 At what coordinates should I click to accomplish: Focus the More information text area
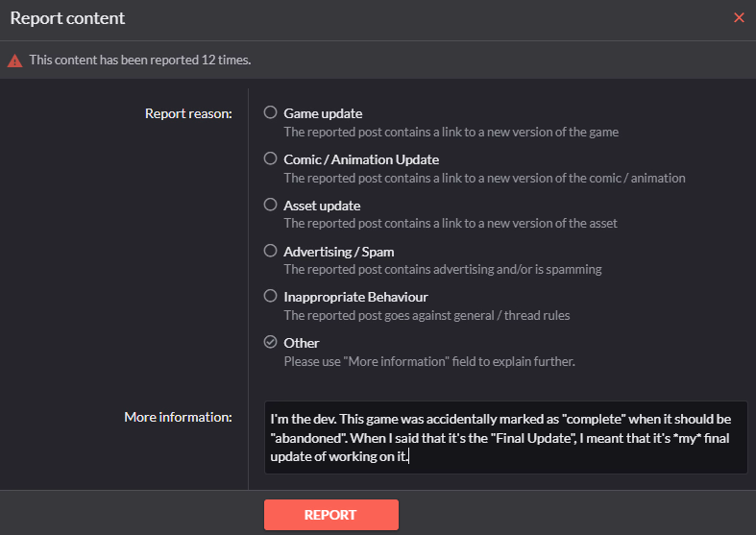[506, 438]
